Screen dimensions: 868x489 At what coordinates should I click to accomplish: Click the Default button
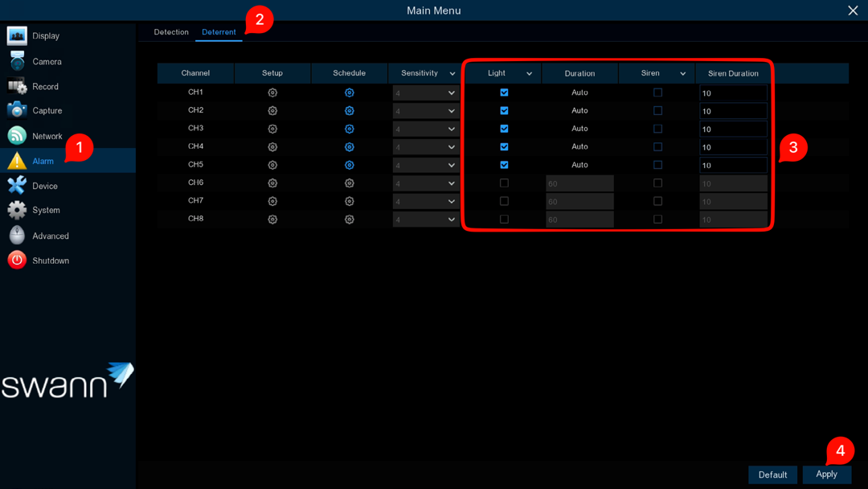tap(772, 475)
